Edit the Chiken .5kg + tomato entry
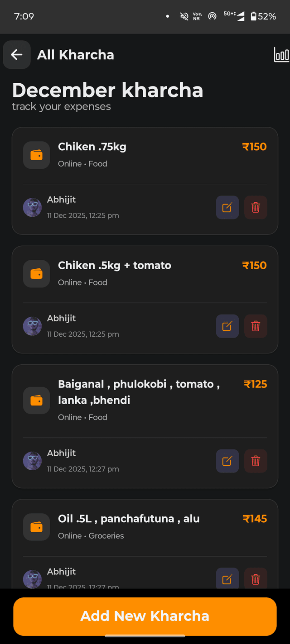Image resolution: width=290 pixels, height=644 pixels. pyautogui.click(x=227, y=326)
